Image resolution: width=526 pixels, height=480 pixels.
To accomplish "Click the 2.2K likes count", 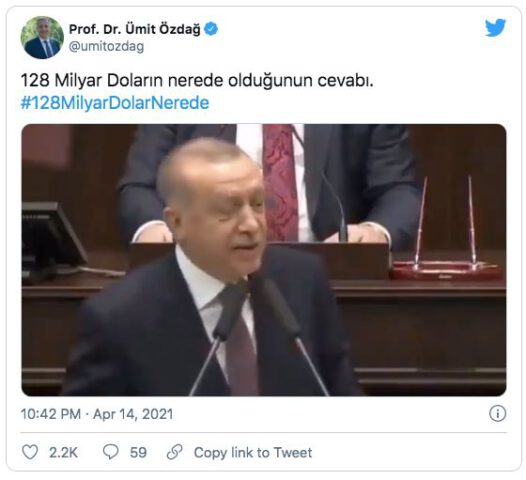I will point(63,452).
